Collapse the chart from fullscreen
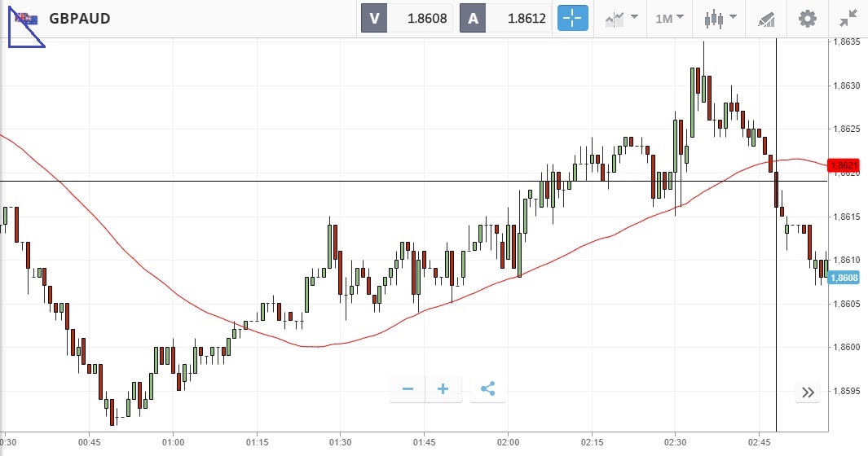The height and width of the screenshot is (456, 868). (x=848, y=18)
